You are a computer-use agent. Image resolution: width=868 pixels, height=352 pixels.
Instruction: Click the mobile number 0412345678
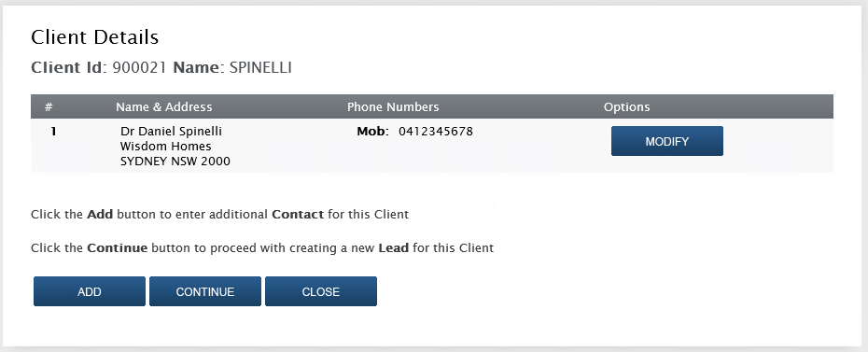click(436, 132)
